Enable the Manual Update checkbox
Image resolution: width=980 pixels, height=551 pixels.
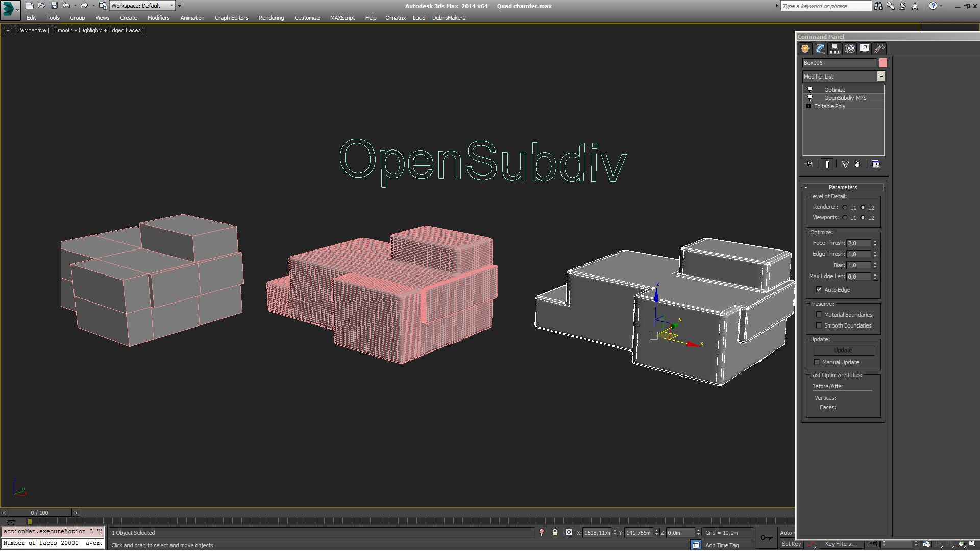(817, 362)
